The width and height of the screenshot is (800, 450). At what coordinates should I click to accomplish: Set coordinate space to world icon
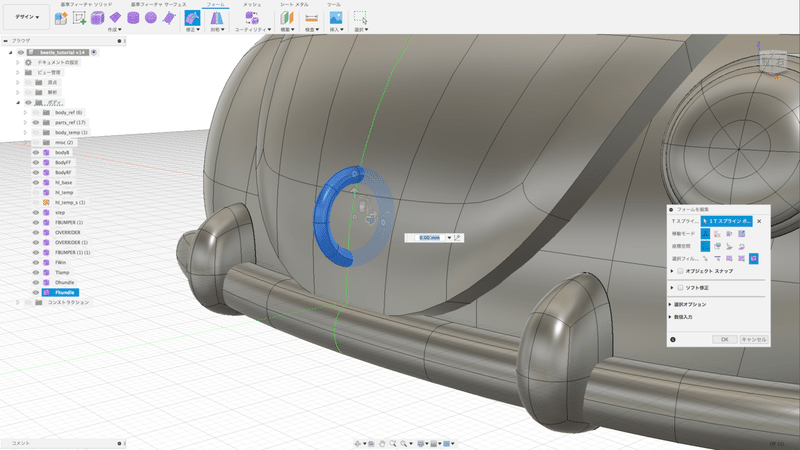[x=705, y=246]
